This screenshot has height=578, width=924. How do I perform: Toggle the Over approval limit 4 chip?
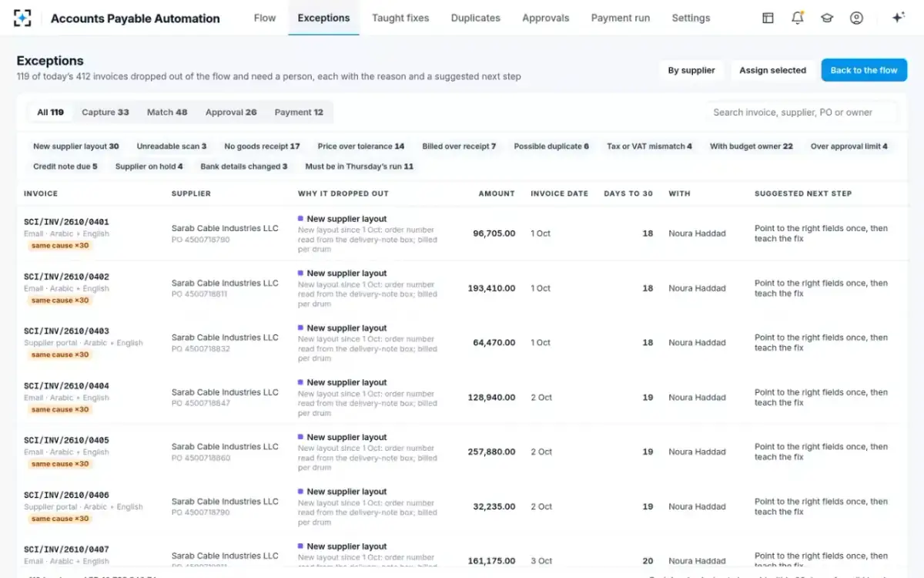pyautogui.click(x=849, y=146)
